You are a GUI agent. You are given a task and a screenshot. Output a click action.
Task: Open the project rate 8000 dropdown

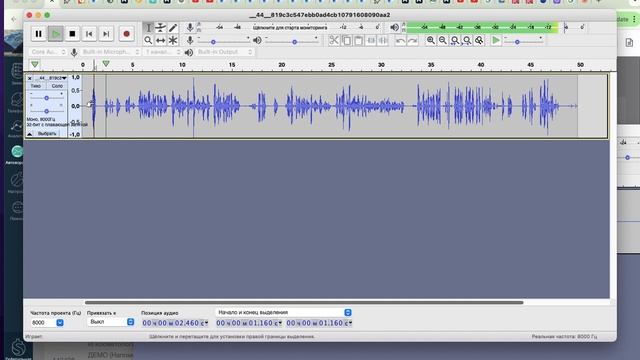(60, 322)
